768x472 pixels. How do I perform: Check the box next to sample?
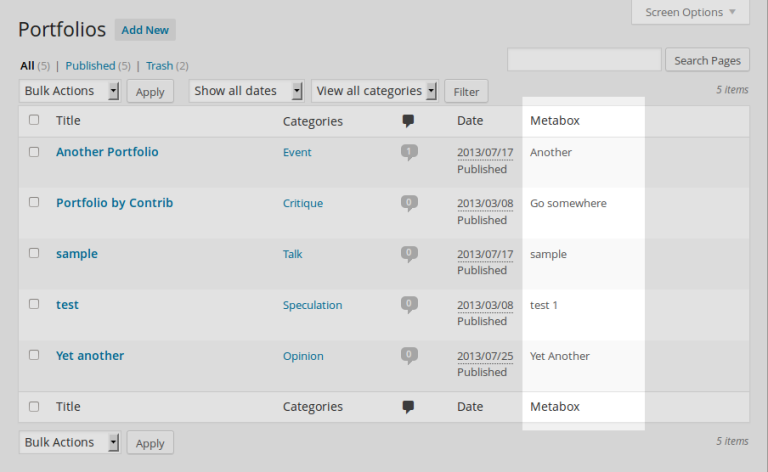(34, 253)
